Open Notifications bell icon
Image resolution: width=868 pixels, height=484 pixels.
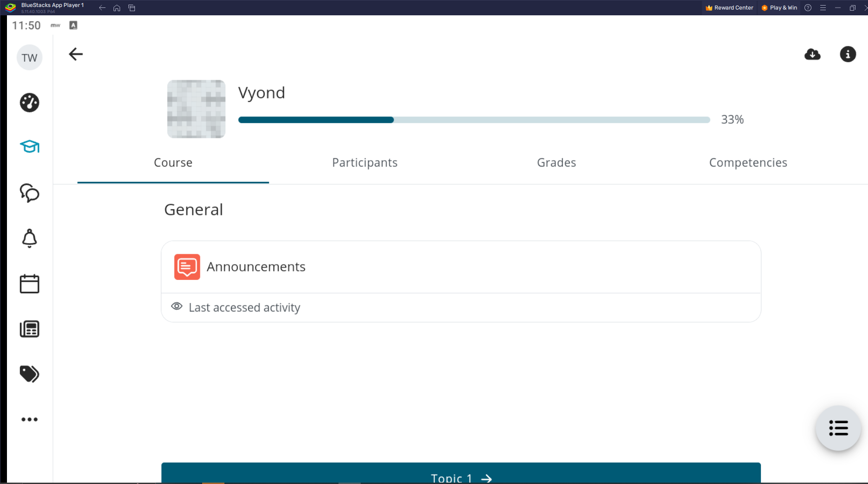29,238
